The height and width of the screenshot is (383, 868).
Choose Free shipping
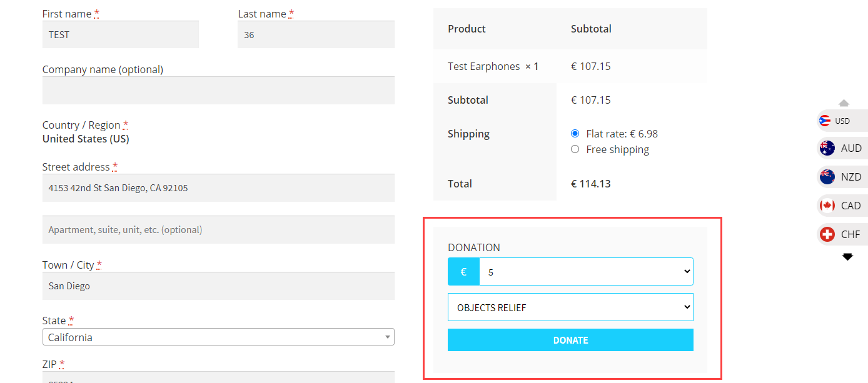pyautogui.click(x=575, y=149)
